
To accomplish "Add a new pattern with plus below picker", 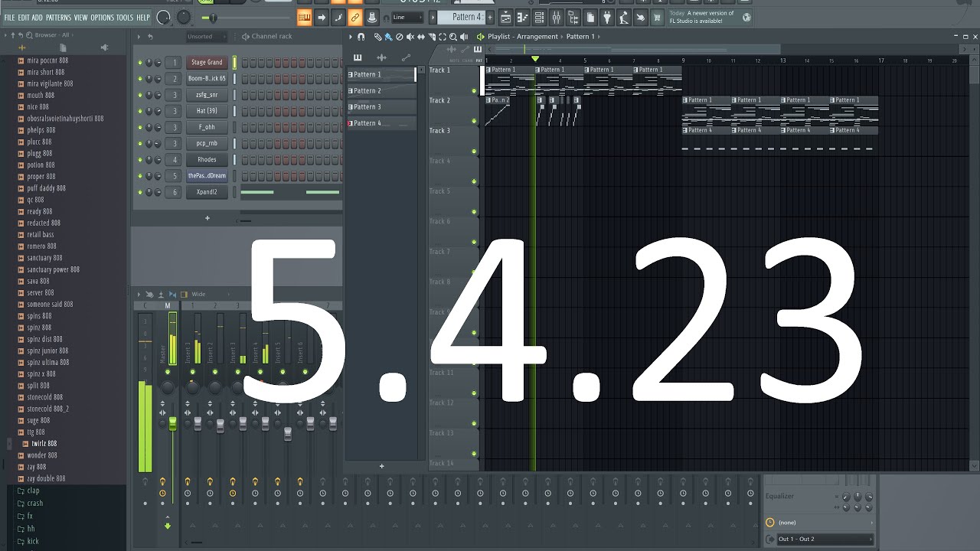I will [381, 466].
